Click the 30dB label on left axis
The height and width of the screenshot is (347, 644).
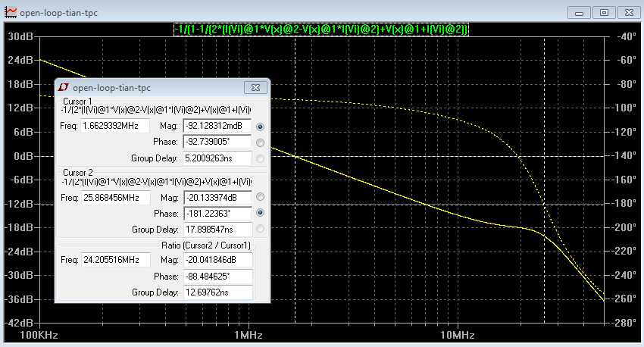(x=20, y=36)
